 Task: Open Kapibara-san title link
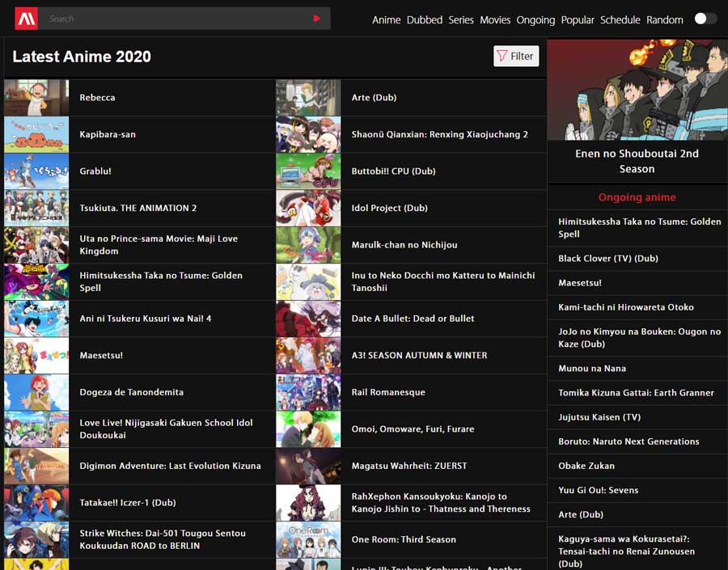point(108,134)
